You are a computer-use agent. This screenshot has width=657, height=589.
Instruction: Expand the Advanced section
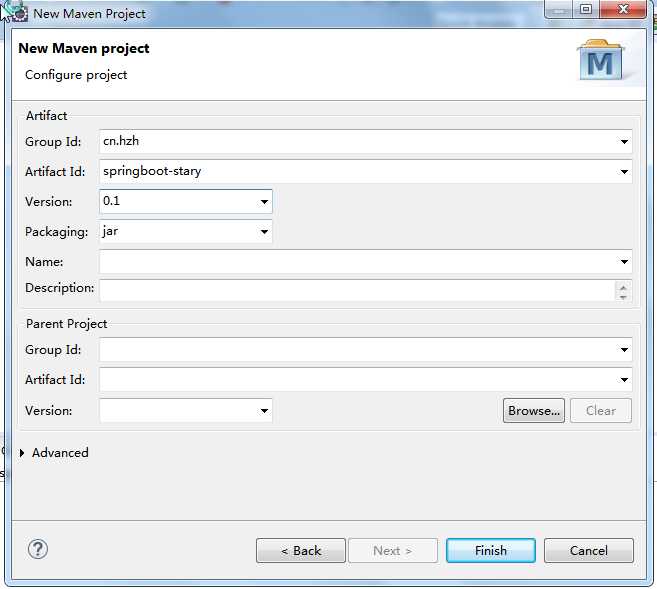click(22, 453)
